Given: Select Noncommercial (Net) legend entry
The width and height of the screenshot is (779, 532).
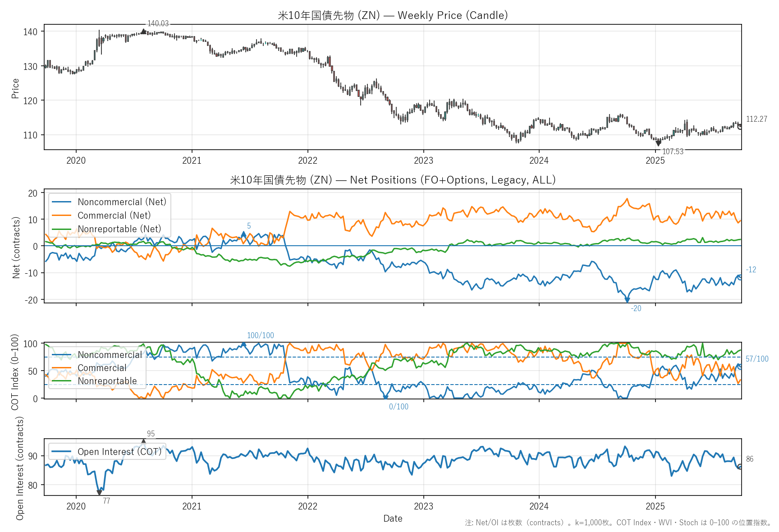Looking at the screenshot, I should tap(122, 202).
